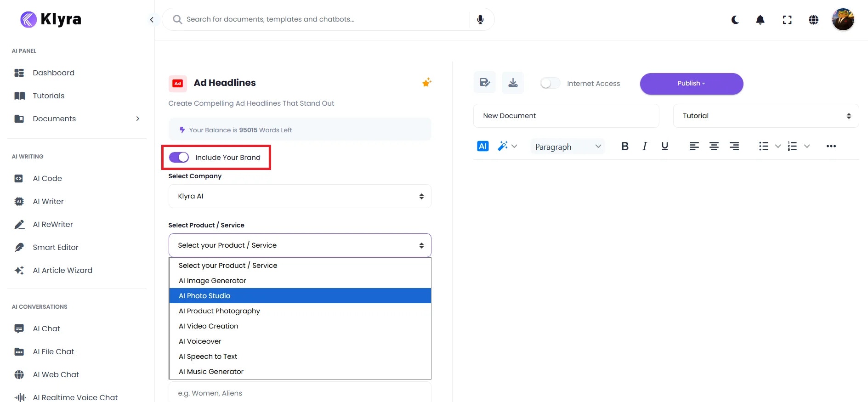Viewport: 868px width, 402px height.
Task: Expand the Documents chevron
Action: point(137,119)
